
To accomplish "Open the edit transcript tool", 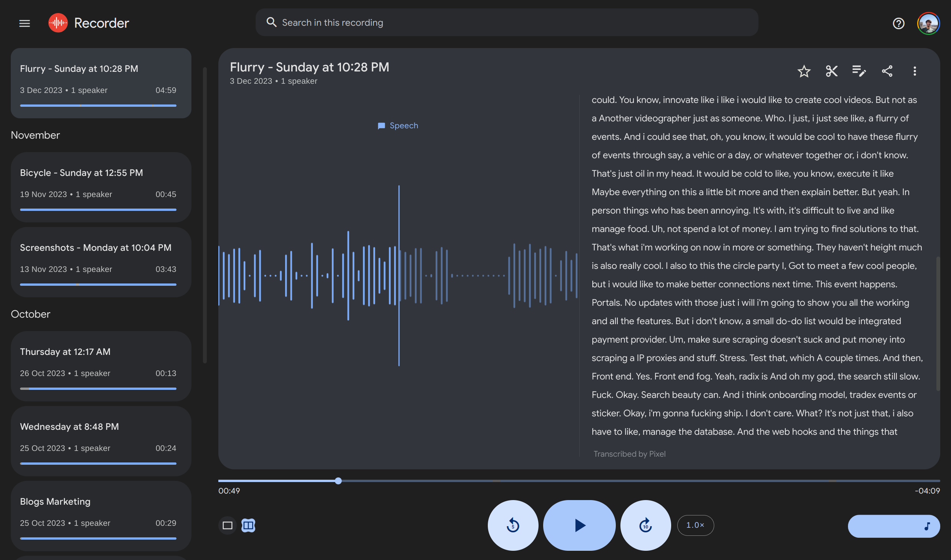I will coord(859,71).
